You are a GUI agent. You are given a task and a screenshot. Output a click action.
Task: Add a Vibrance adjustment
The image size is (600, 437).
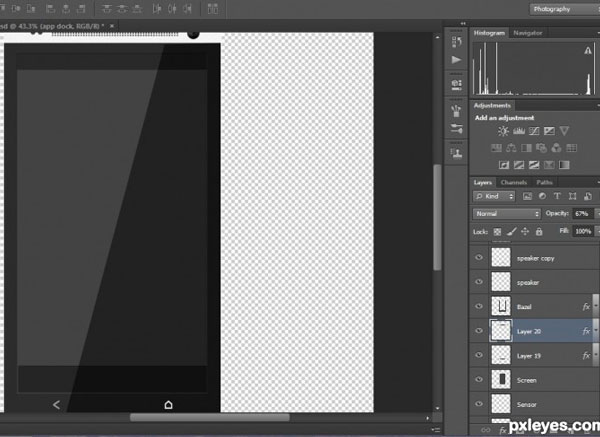pyautogui.click(x=564, y=131)
